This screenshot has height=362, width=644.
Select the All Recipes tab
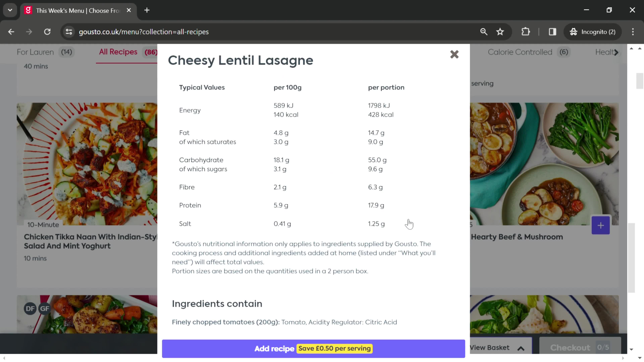118,52
